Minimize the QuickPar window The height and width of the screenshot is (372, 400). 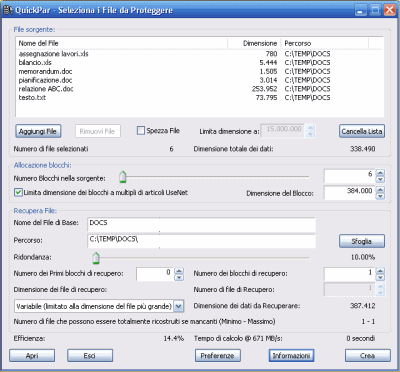tap(361, 10)
